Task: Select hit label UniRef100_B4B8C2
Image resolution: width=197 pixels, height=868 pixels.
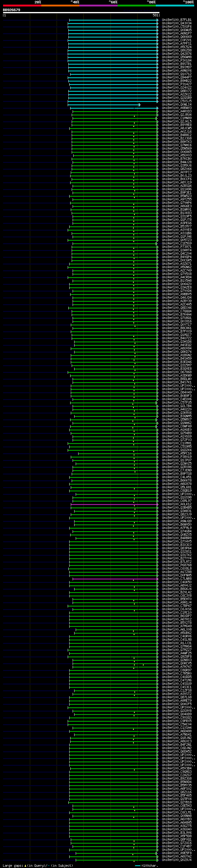Action: pyautogui.click(x=176, y=135)
